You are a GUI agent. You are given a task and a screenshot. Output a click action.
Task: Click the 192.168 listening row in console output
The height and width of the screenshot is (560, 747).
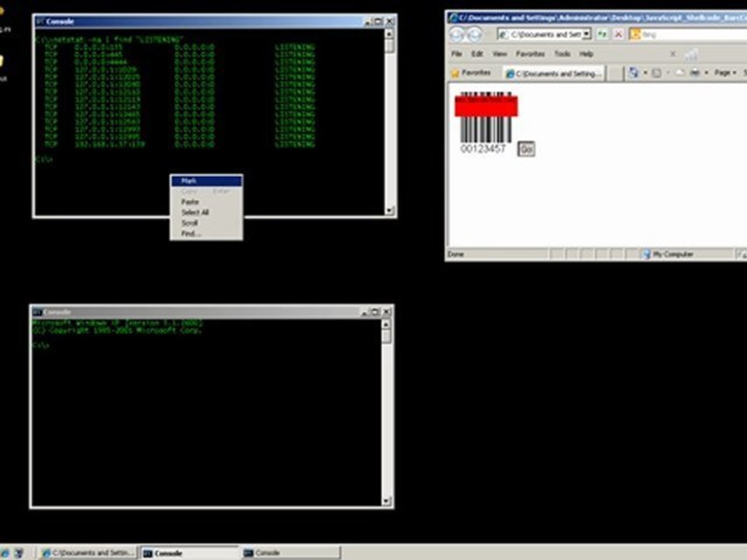point(180,145)
